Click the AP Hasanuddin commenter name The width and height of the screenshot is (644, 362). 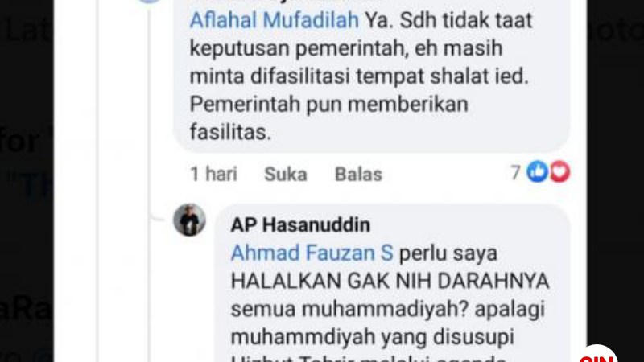(300, 225)
